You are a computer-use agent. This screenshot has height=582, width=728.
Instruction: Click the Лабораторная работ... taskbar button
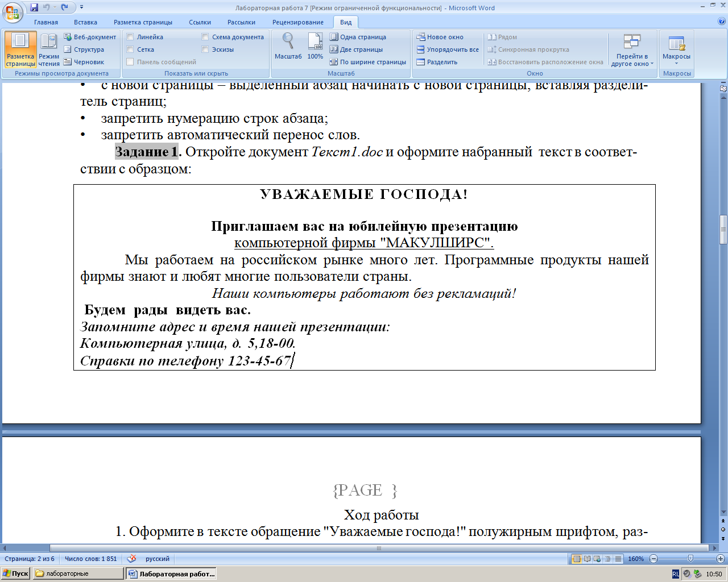(x=172, y=573)
